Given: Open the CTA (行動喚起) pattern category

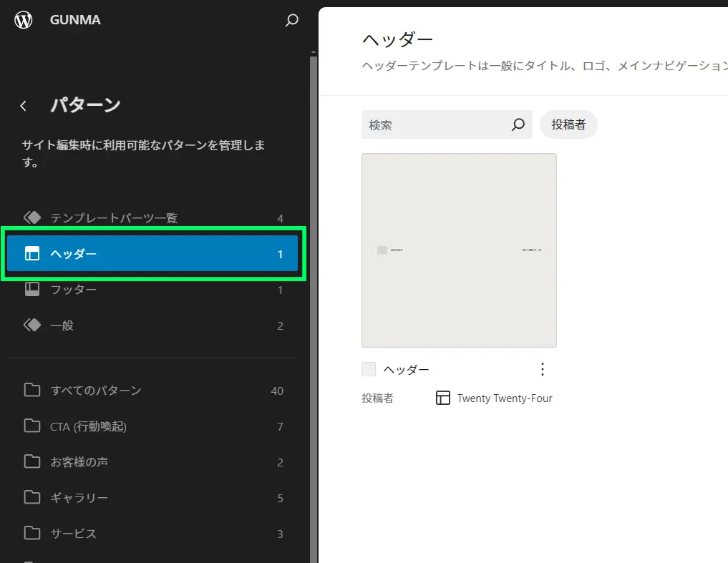Looking at the screenshot, I should (x=89, y=426).
